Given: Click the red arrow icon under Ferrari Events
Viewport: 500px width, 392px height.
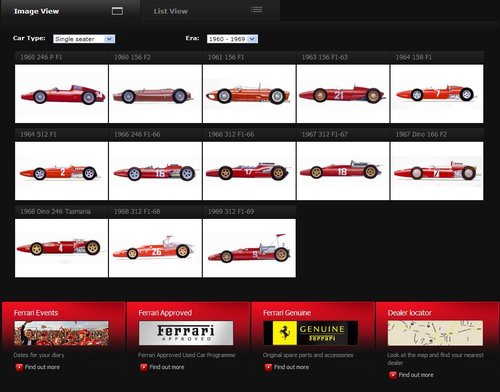Looking at the screenshot, I should 19,367.
